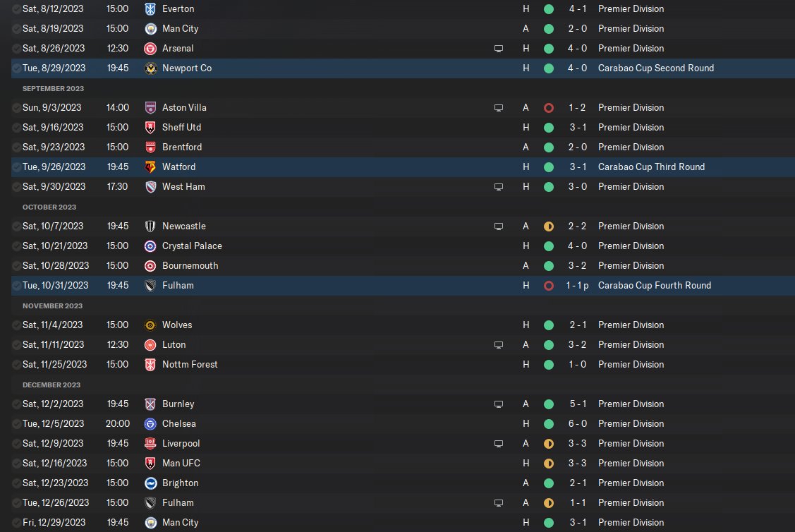Open the Nottm Forest team link
Image resolution: width=795 pixels, height=532 pixels.
pos(190,365)
